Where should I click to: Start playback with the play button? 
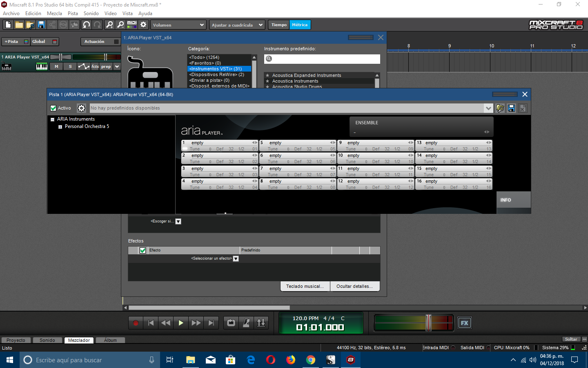[x=181, y=323]
